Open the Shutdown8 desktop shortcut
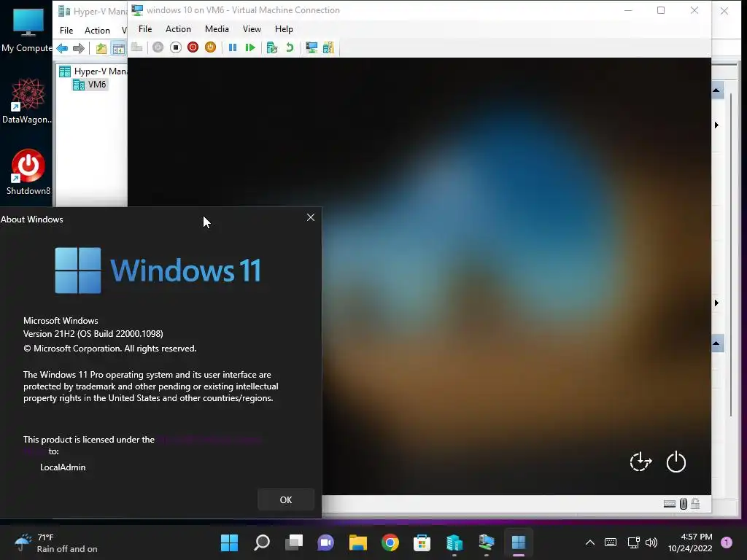The image size is (747, 560). pos(28,172)
